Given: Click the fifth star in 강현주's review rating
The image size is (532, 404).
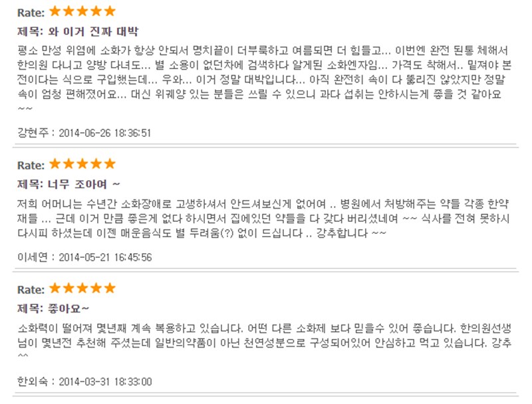Looking at the screenshot, I should 110,11.
